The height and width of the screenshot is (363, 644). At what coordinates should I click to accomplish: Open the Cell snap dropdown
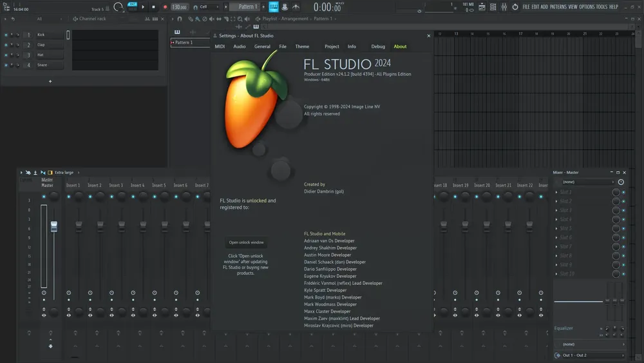click(209, 7)
